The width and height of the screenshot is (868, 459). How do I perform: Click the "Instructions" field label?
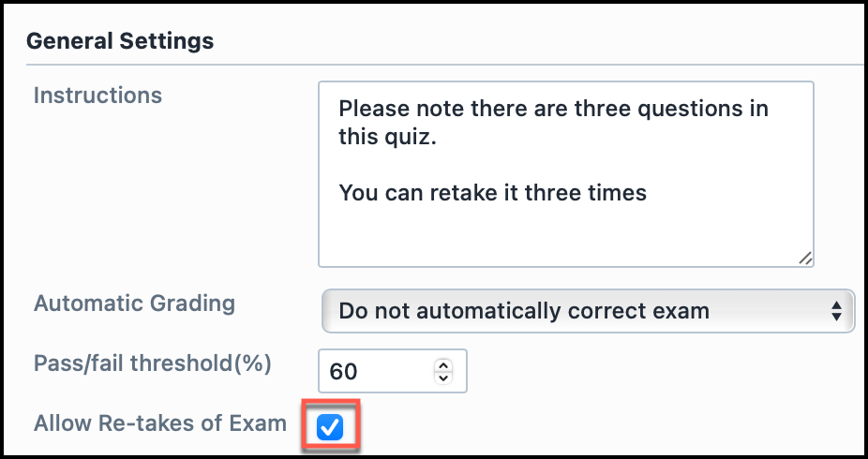(97, 96)
